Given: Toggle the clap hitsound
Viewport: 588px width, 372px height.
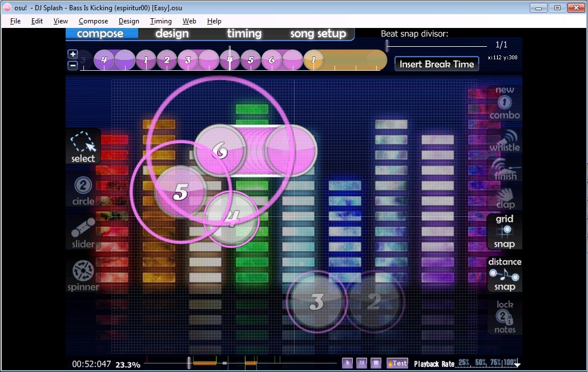Looking at the screenshot, I should tap(505, 198).
